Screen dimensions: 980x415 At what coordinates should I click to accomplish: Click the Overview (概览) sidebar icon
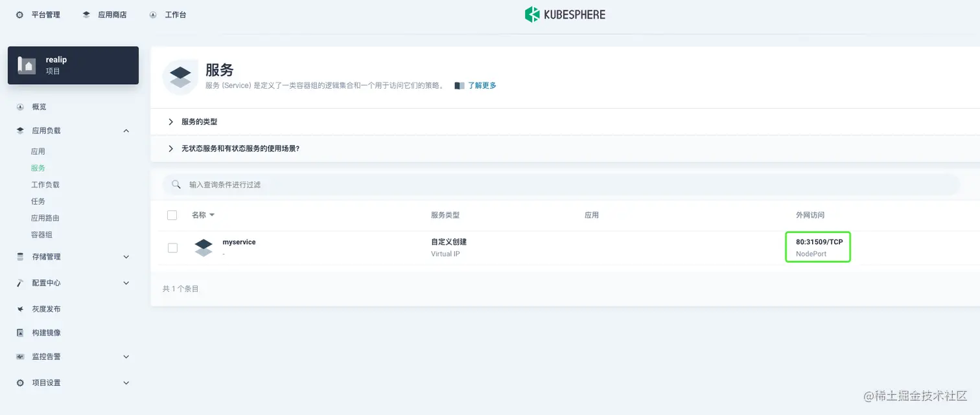(x=20, y=107)
